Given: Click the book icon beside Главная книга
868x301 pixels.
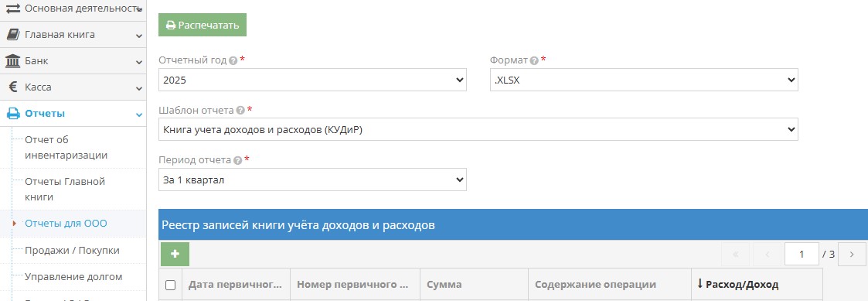Looking at the screenshot, I should click(x=12, y=35).
